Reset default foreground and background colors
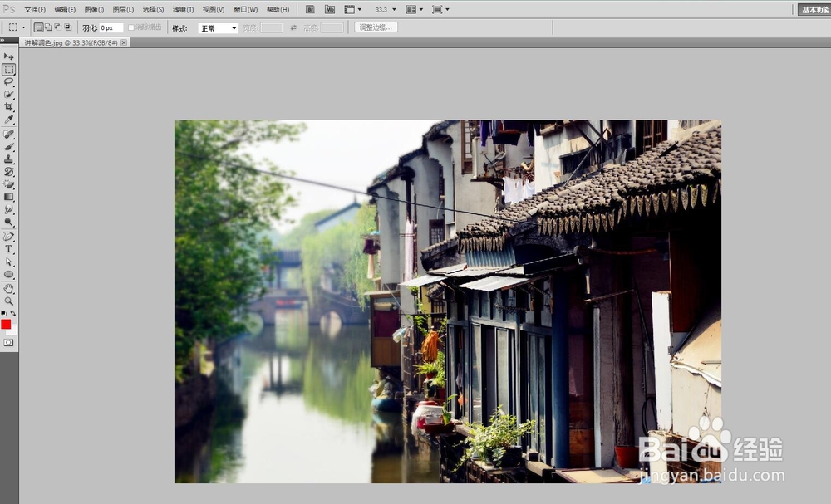 point(3,313)
